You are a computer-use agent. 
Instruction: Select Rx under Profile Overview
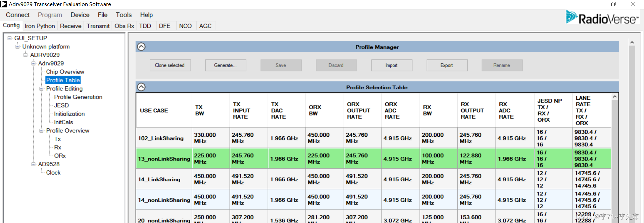coord(58,147)
